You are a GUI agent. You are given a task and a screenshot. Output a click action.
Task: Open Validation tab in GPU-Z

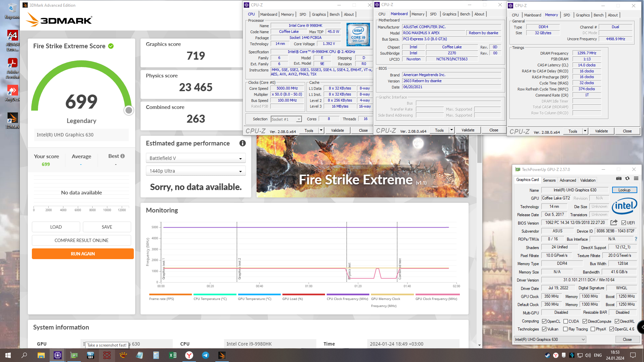tap(588, 180)
